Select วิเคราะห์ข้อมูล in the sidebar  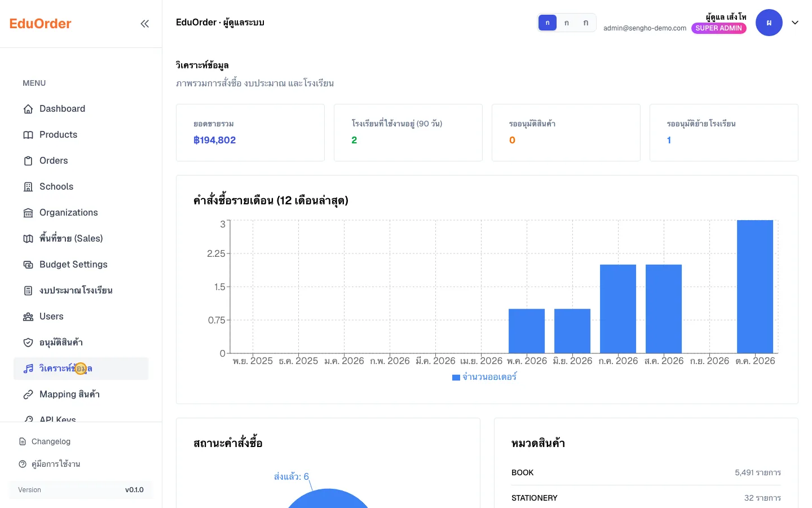pyautogui.click(x=81, y=369)
